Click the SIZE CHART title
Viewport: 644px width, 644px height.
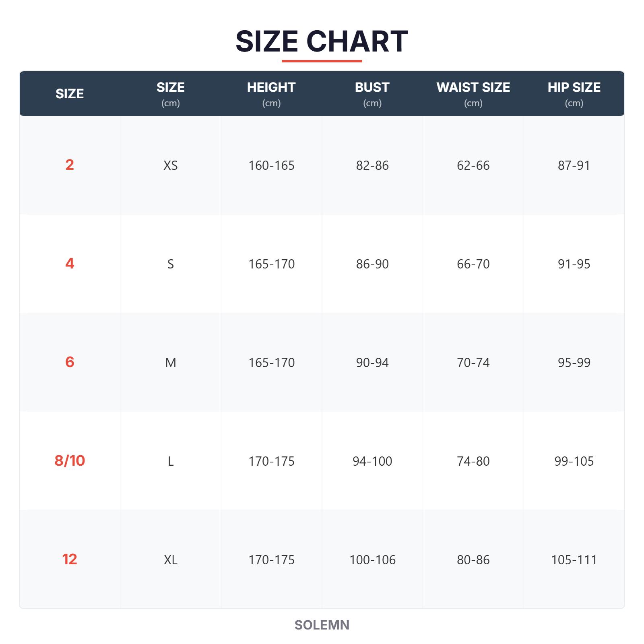[x=322, y=41]
